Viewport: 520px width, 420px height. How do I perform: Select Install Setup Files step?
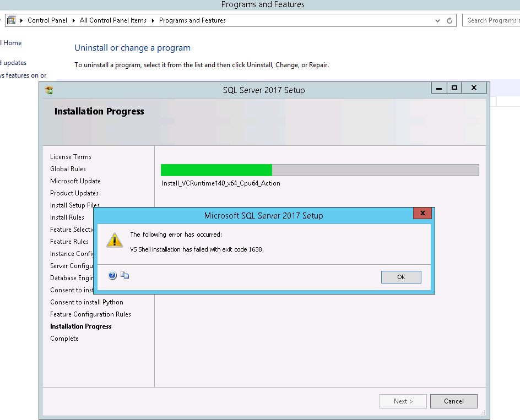coord(74,205)
